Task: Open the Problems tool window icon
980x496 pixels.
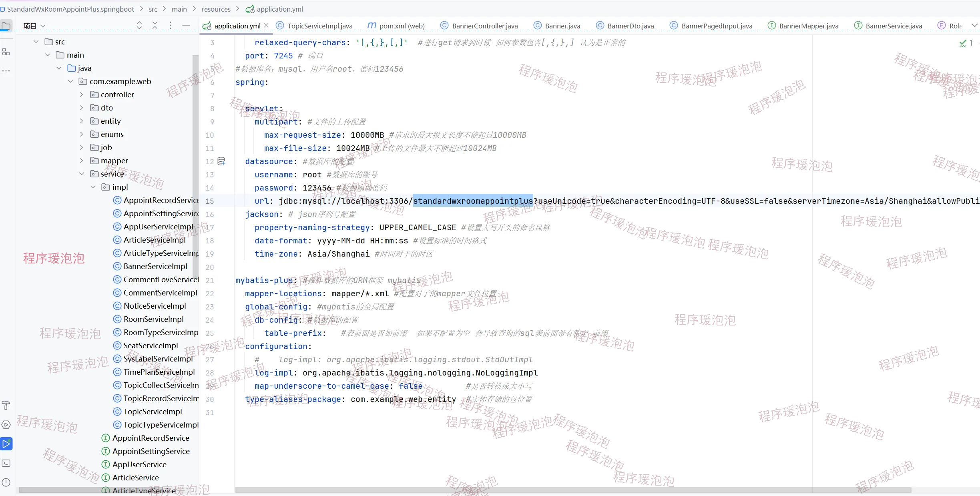Action: [x=6, y=482]
